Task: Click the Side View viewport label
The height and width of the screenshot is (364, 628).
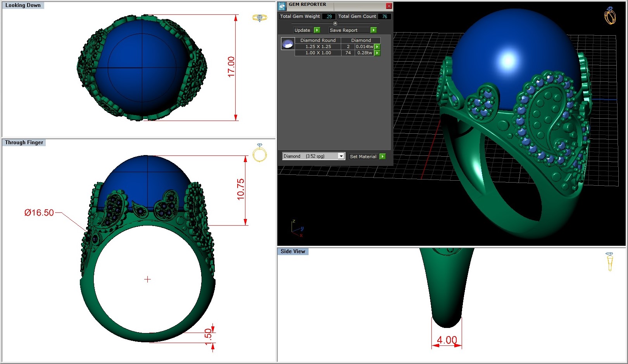Action: click(293, 252)
